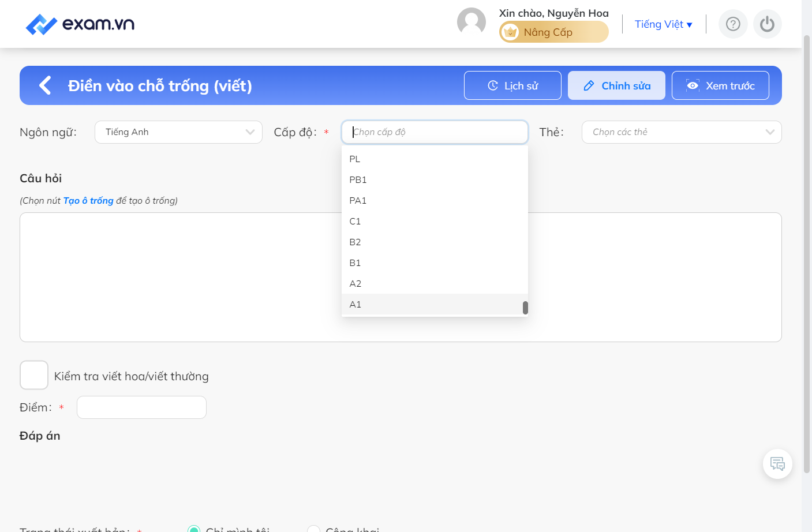
Task: Select PA1 level option
Action: (x=435, y=200)
